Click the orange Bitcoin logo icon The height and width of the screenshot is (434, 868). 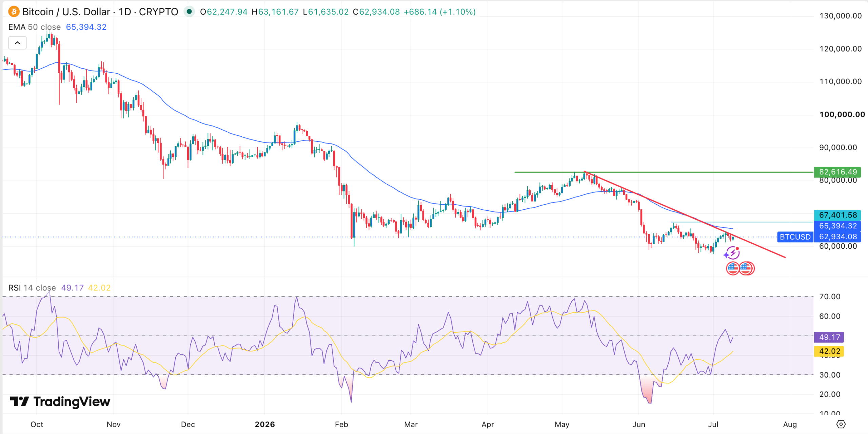[x=14, y=12]
